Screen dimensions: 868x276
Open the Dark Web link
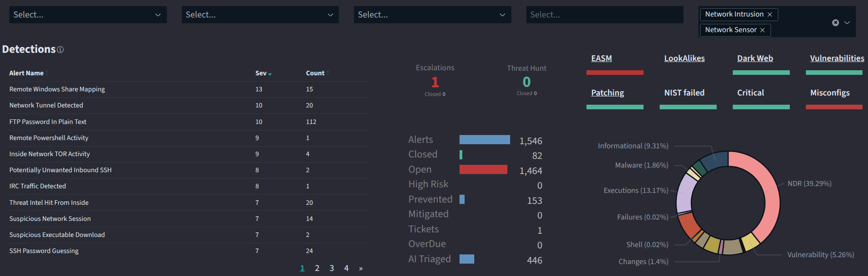tap(755, 58)
